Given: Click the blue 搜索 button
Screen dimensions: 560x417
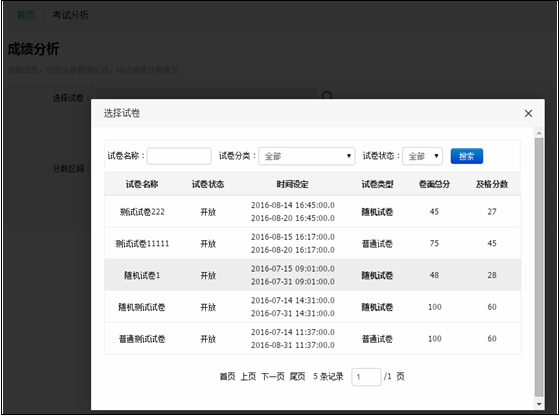Looking at the screenshot, I should point(466,156).
